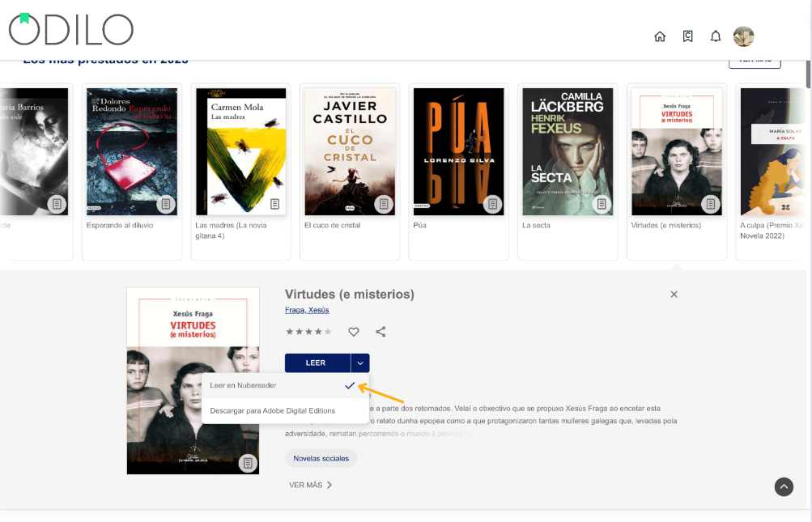Open the profile avatar picture
Screen dimensions: 812x522
tap(743, 36)
